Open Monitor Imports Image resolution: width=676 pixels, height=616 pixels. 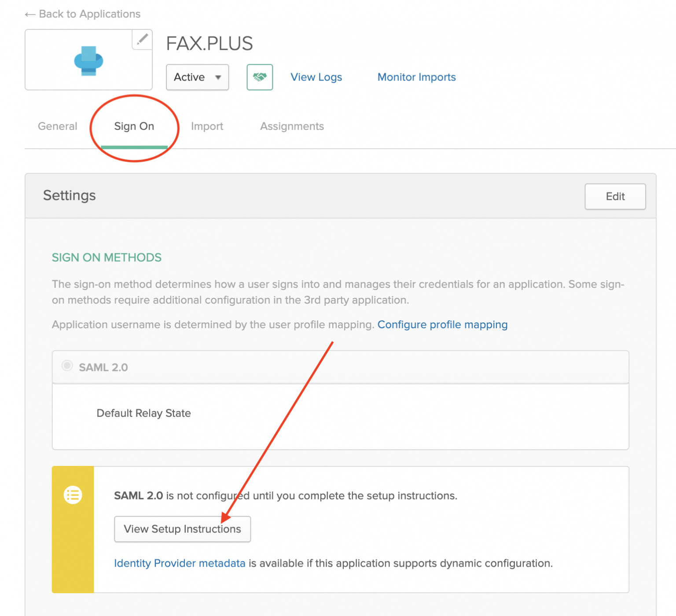point(416,77)
